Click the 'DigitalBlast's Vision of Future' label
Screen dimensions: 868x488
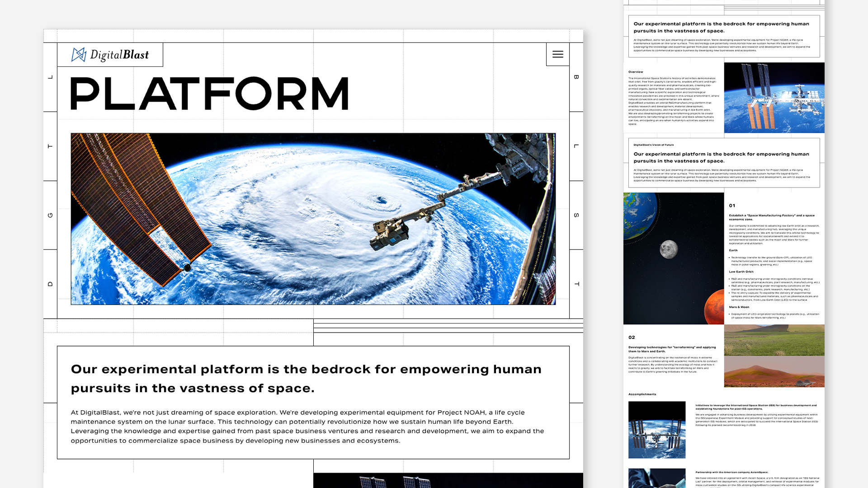point(654,145)
